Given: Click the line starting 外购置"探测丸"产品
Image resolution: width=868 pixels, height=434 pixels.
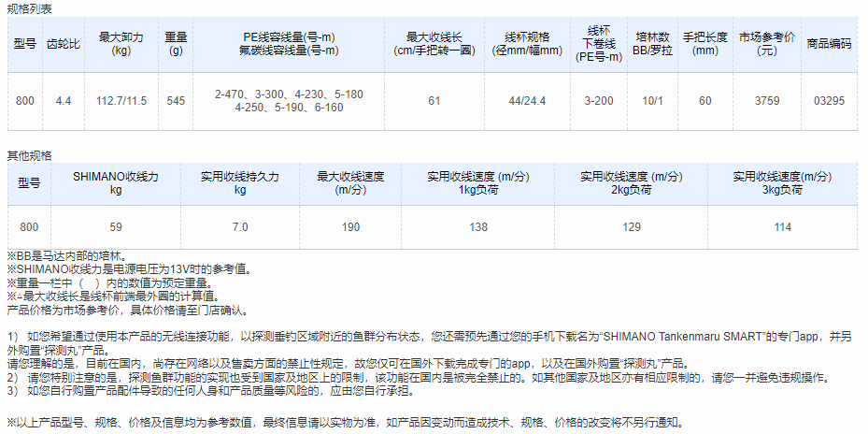Looking at the screenshot, I should pos(58,351).
